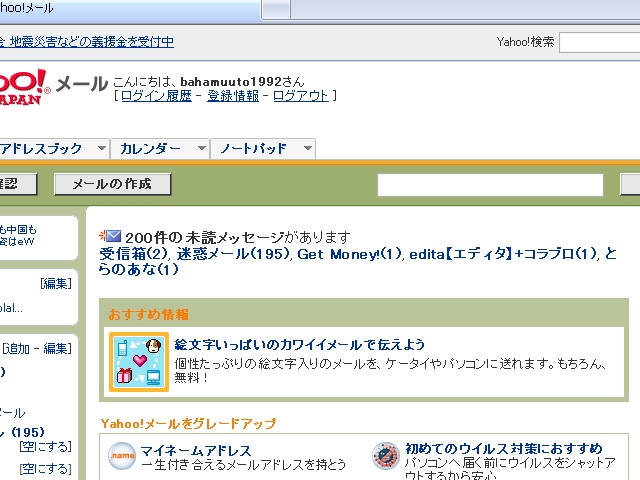The image size is (640, 480).
Task: Open the emoji mail promo thumbnail
Action: pos(139,362)
